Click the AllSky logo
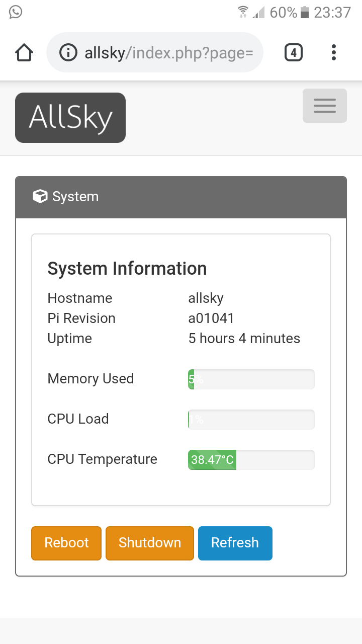Viewport: 362px width, 644px height. tap(70, 118)
